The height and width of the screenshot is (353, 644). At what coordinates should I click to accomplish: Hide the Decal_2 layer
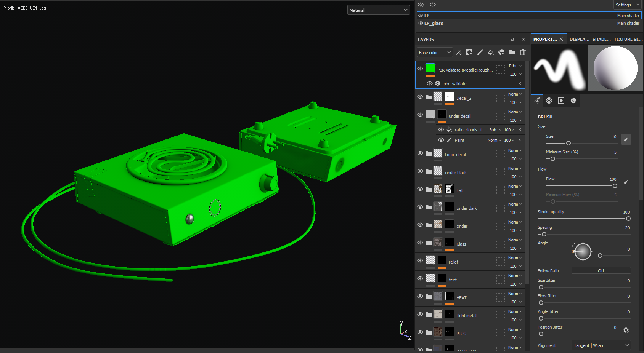pos(420,97)
